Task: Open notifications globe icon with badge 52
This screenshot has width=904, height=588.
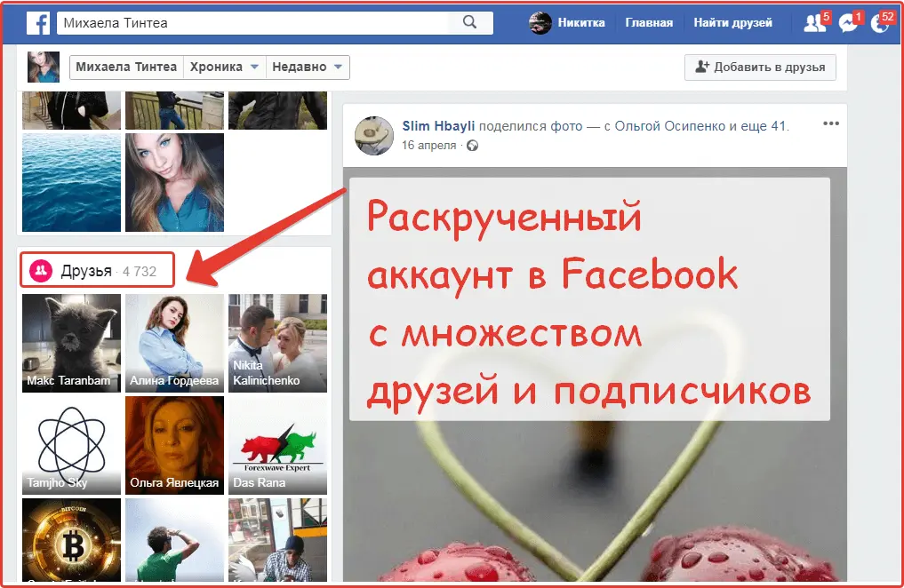Action: 880,24
